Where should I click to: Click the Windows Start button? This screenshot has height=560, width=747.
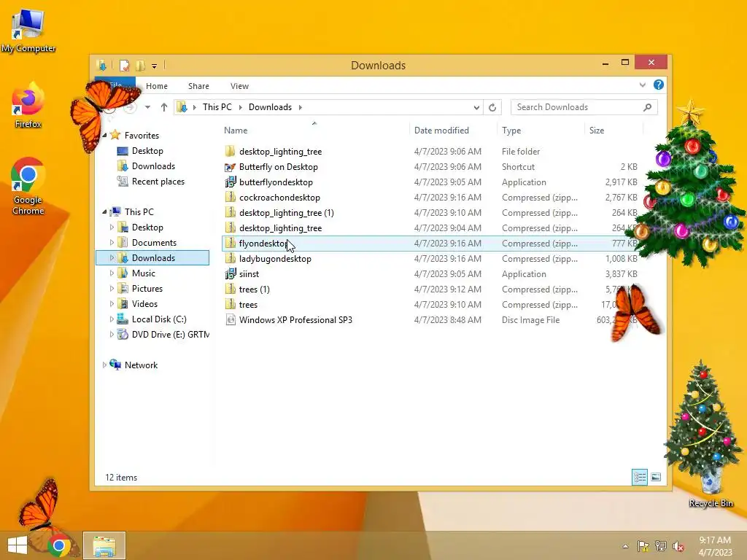pyautogui.click(x=18, y=545)
